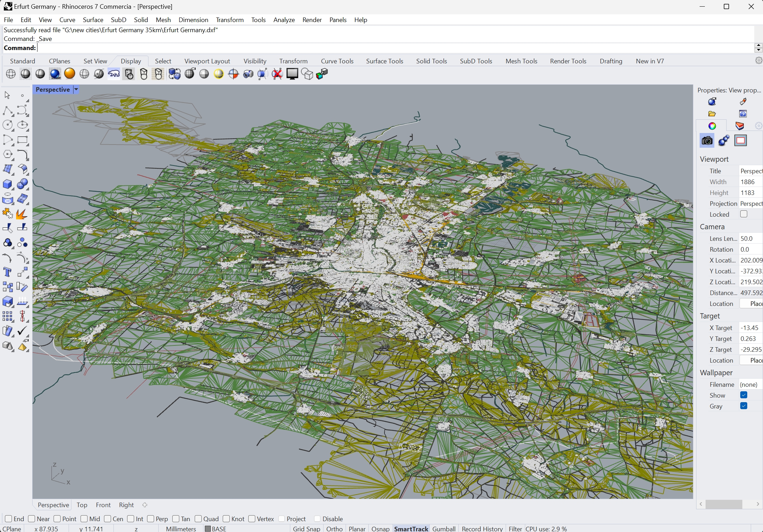The width and height of the screenshot is (763, 532).
Task: Toggle the Locked viewport checkbox
Action: [x=744, y=214]
